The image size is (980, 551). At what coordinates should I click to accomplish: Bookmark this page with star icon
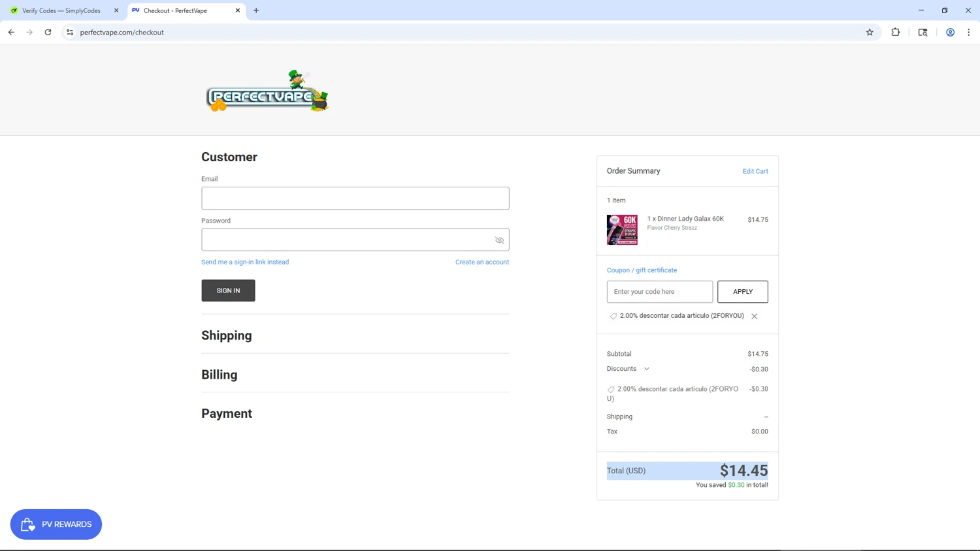pyautogui.click(x=870, y=32)
